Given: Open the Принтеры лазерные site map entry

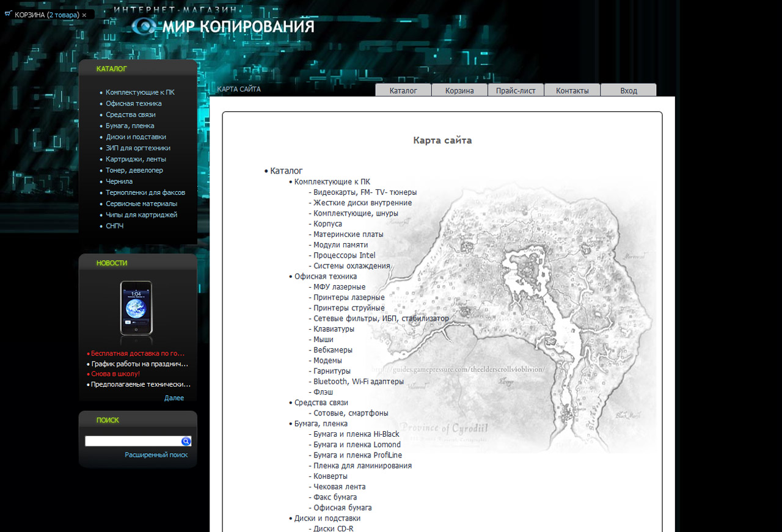Looking at the screenshot, I should (x=349, y=297).
